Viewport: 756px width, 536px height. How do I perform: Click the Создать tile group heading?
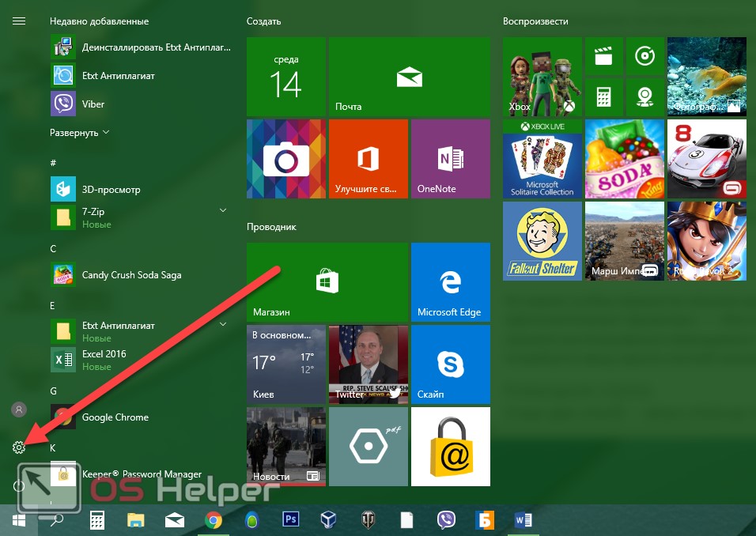(x=263, y=21)
